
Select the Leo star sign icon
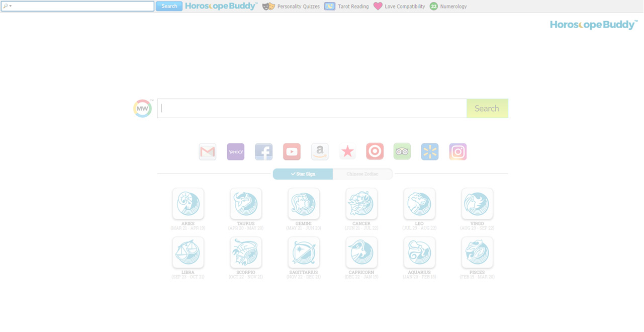point(419,204)
